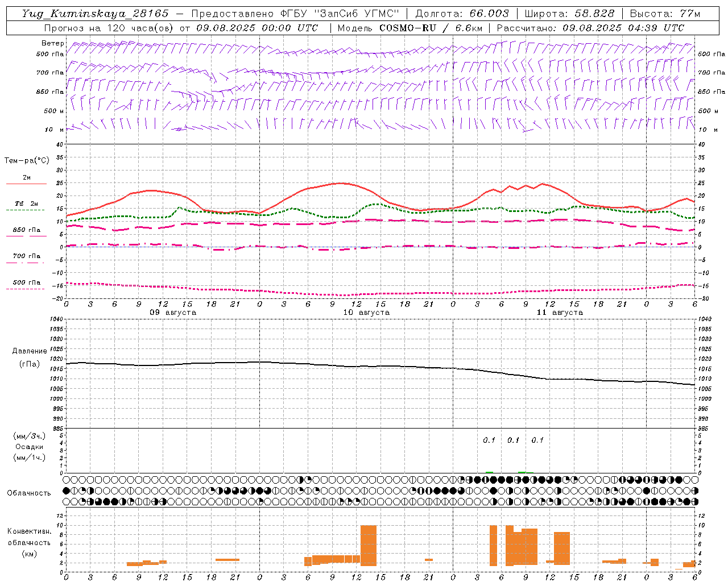Click the (гПа) unit label under Давление
This screenshot has width=728, height=582.
pyautogui.click(x=30, y=364)
